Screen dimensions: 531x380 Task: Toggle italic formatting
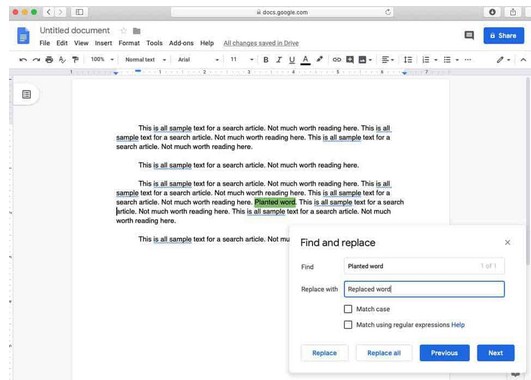coord(279,60)
